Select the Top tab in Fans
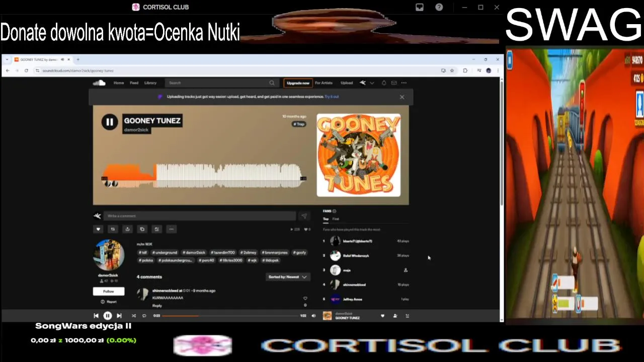The height and width of the screenshot is (362, 644). [326, 219]
